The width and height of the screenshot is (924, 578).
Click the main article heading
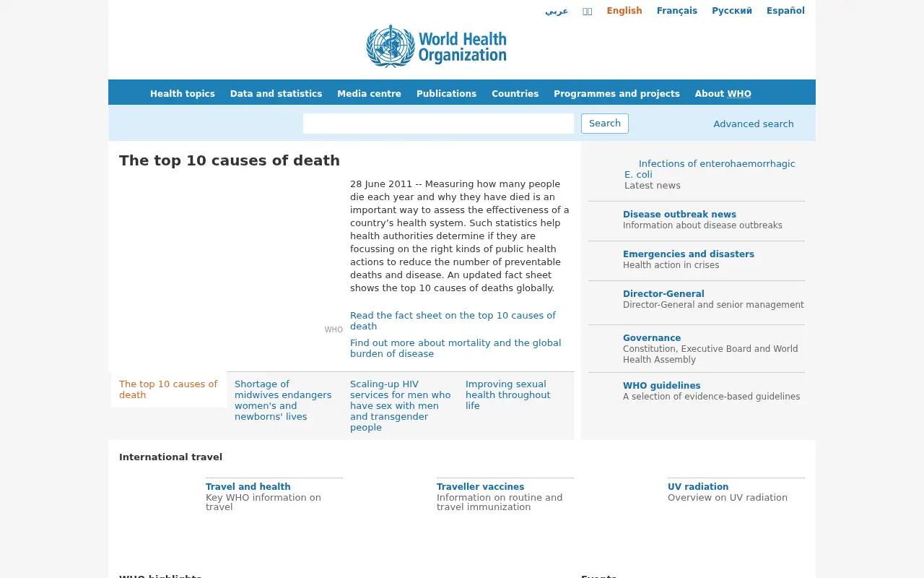[230, 160]
